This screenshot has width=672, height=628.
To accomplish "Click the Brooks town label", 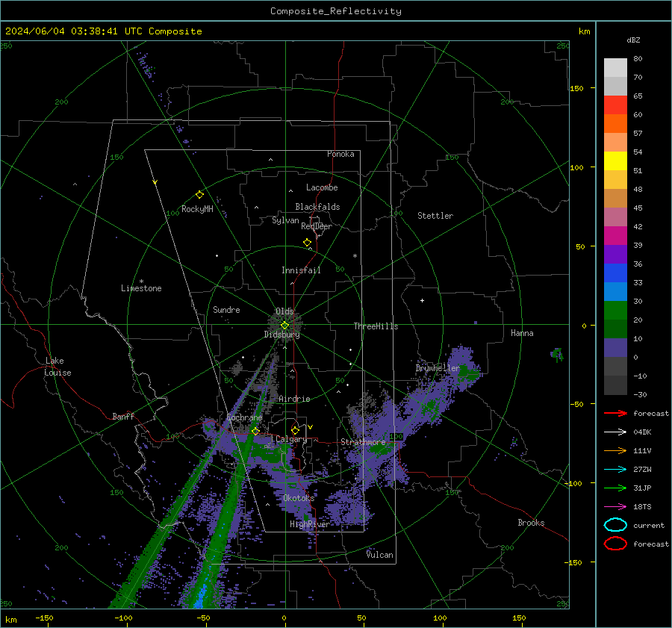I will pyautogui.click(x=531, y=523).
